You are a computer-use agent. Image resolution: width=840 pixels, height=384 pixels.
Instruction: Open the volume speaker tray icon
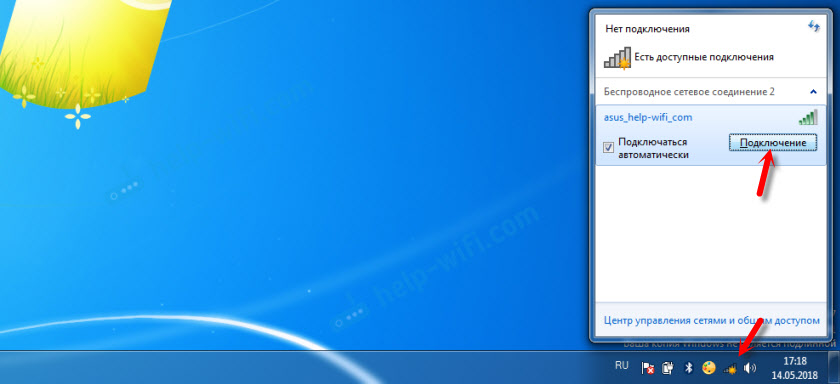[750, 368]
